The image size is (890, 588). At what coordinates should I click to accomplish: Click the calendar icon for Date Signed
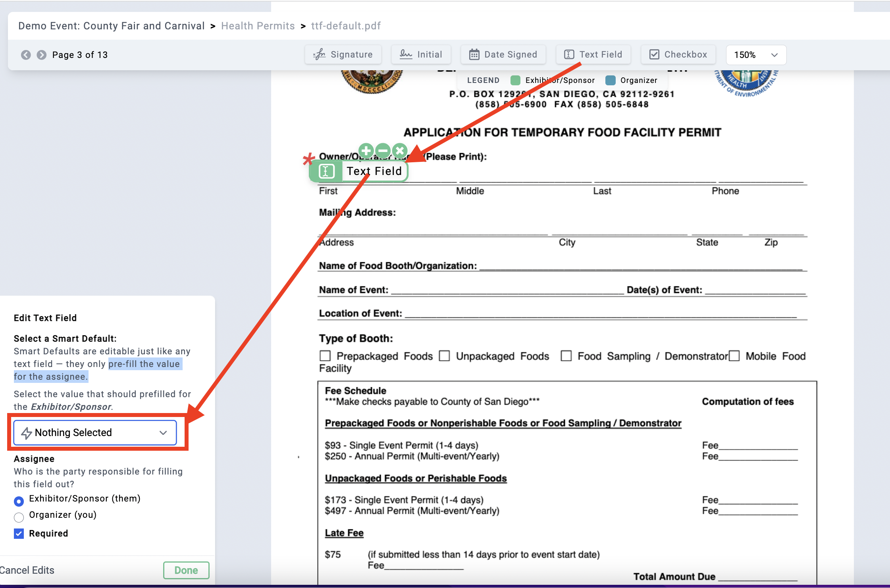(x=474, y=54)
